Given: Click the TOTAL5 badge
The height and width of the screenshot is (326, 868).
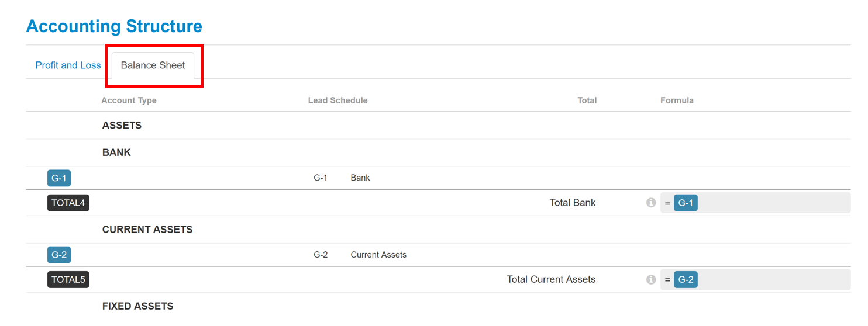Looking at the screenshot, I should click(68, 279).
